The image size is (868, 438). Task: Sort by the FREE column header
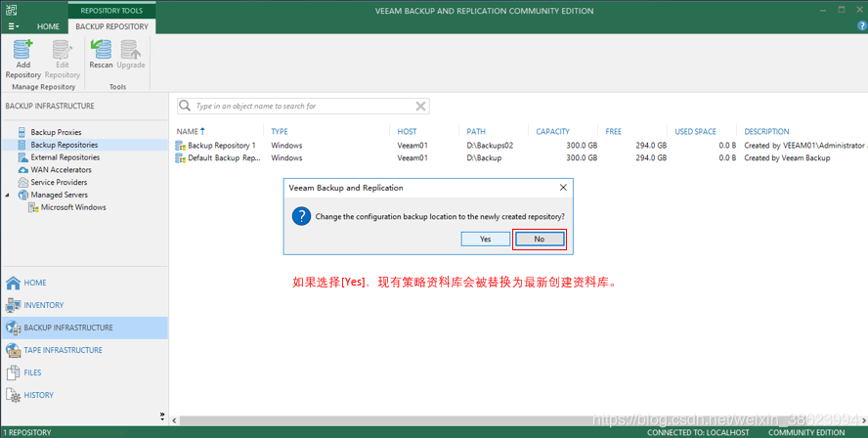613,131
